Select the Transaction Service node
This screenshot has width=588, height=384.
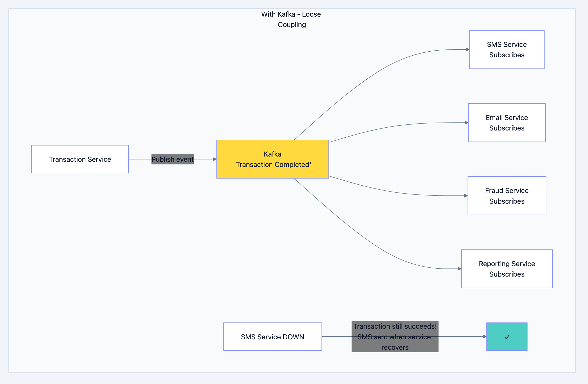(80, 159)
